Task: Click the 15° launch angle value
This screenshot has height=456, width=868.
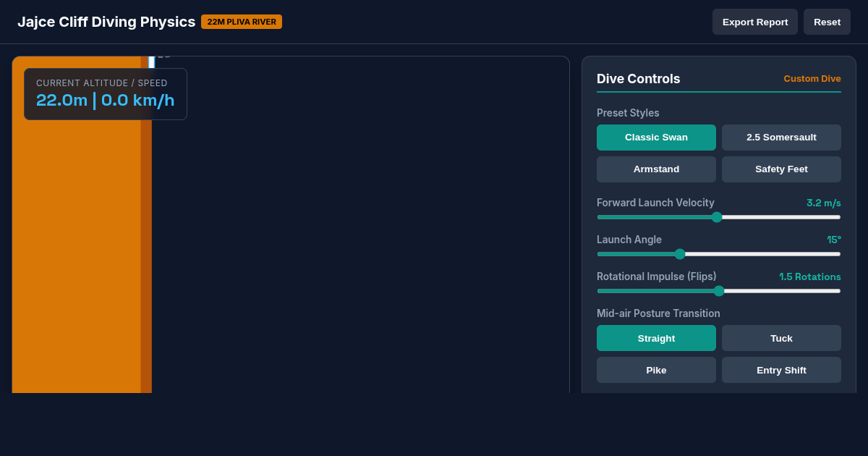Action: pyautogui.click(x=834, y=240)
